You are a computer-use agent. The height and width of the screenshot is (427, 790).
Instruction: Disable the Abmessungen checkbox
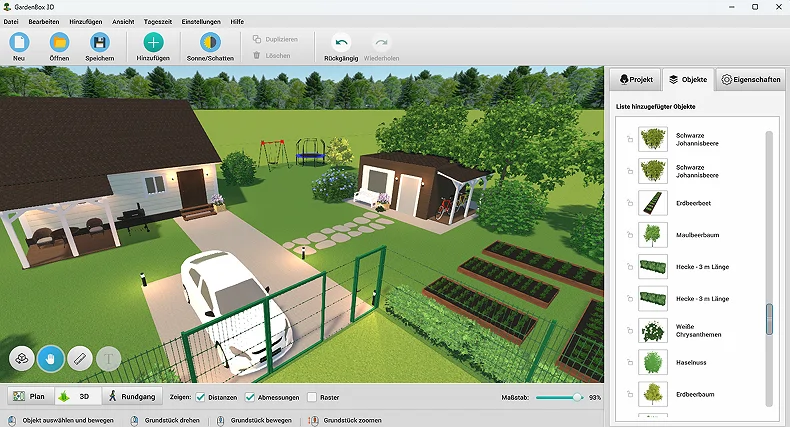pos(250,397)
